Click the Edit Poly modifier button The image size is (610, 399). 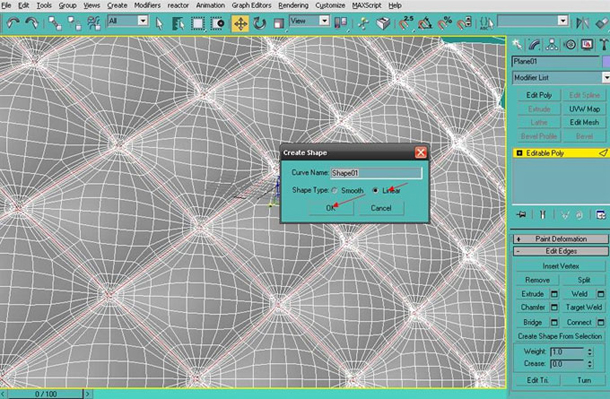[539, 95]
